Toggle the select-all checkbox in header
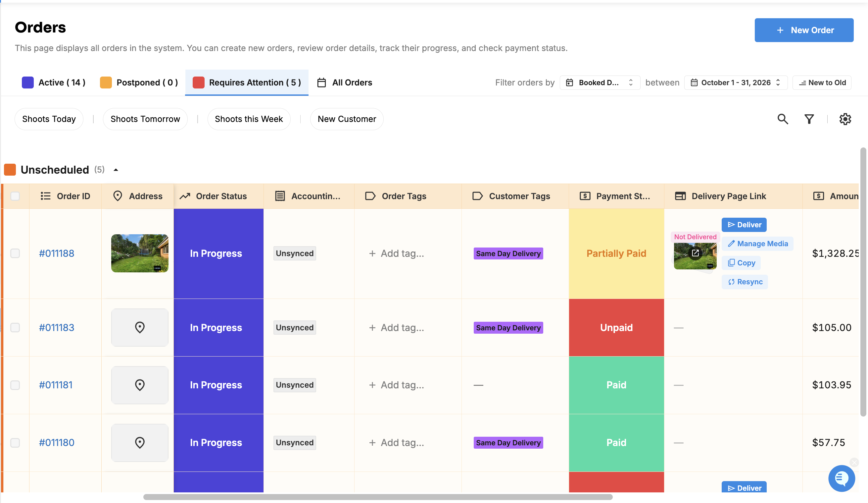This screenshot has height=503, width=868. point(15,196)
